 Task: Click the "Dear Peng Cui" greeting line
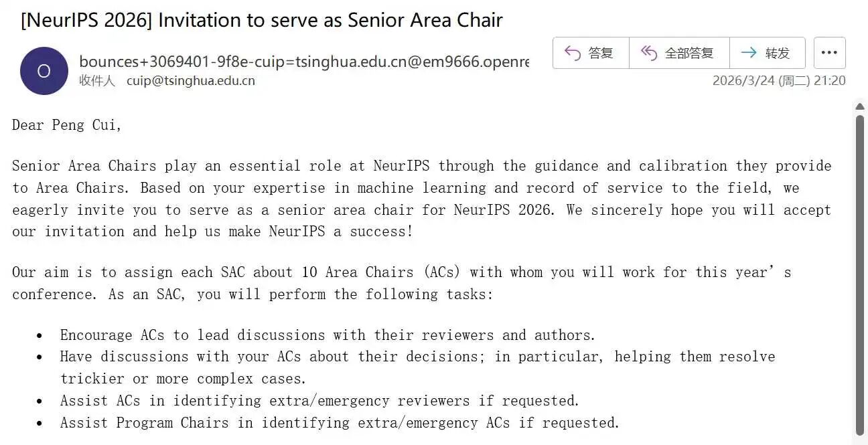click(x=67, y=124)
